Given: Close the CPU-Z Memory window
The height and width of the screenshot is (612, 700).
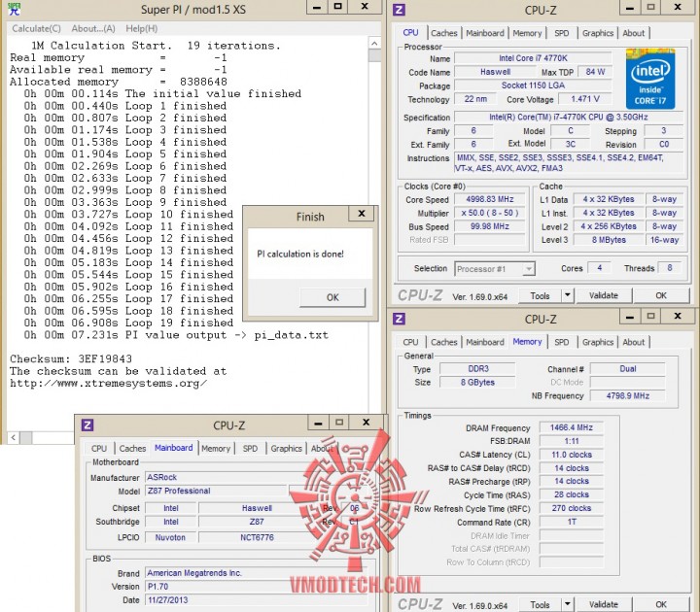Looking at the screenshot, I should pos(678,317).
